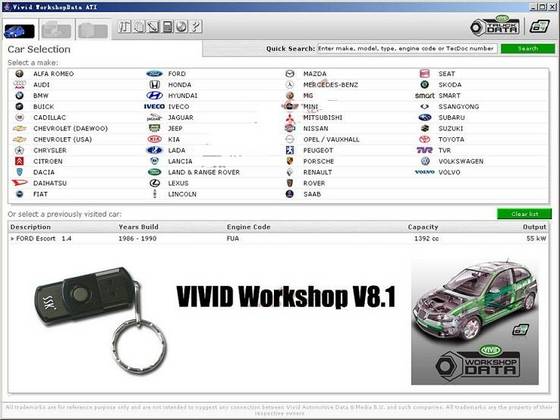Image resolution: width=560 pixels, height=420 pixels.
Task: Select the Ford blue oval logo
Action: pos(154,74)
